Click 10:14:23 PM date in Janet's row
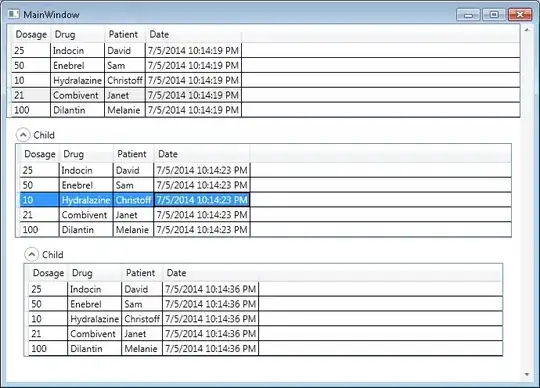This screenshot has height=388, width=540. point(202,215)
